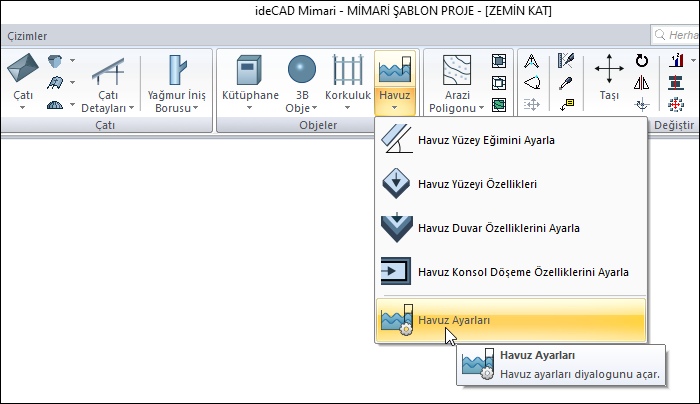Click the polygon edit icon below the compass
Image resolution: width=700 pixels, height=404 pixels.
[532, 83]
